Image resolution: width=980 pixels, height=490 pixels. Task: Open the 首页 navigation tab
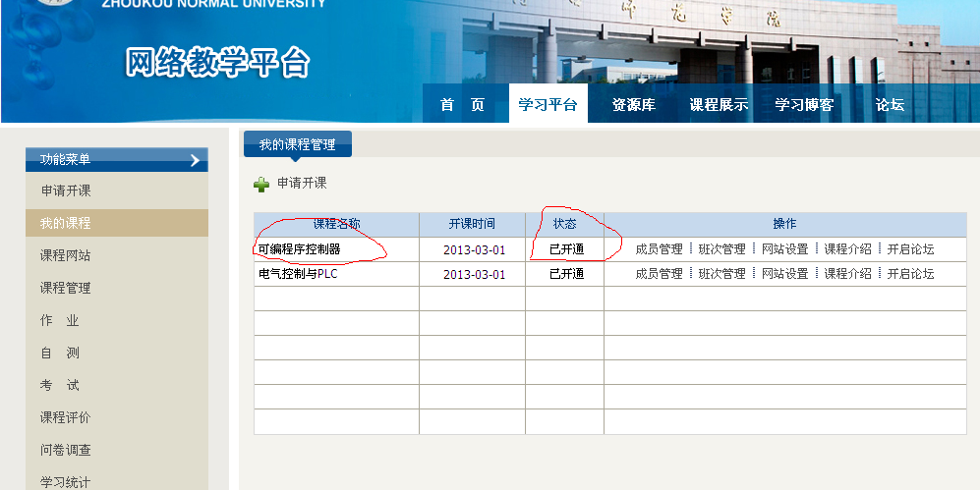[x=462, y=105]
